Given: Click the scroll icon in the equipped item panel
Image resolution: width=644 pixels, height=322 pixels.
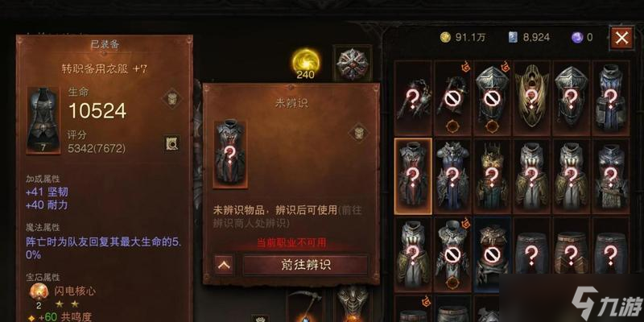Looking at the screenshot, I should [x=171, y=98].
